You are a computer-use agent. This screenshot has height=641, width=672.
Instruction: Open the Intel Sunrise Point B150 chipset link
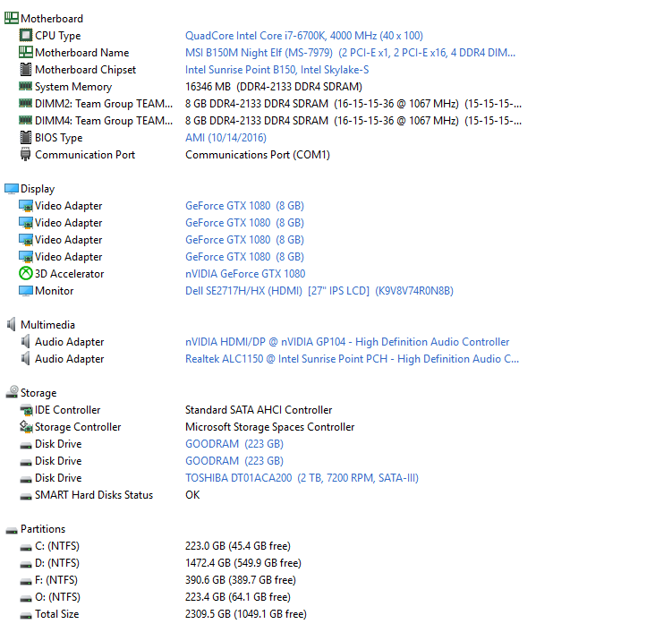276,70
